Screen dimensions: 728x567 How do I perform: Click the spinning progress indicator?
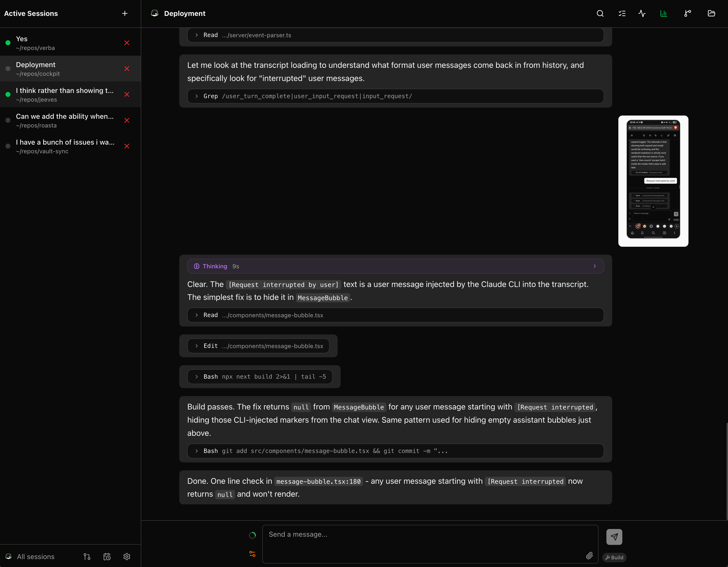[252, 535]
